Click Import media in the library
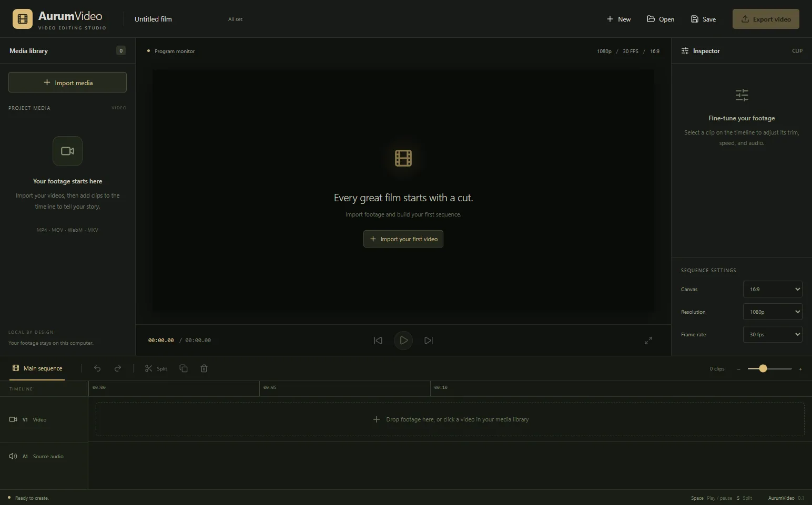812x505 pixels. pos(67,83)
